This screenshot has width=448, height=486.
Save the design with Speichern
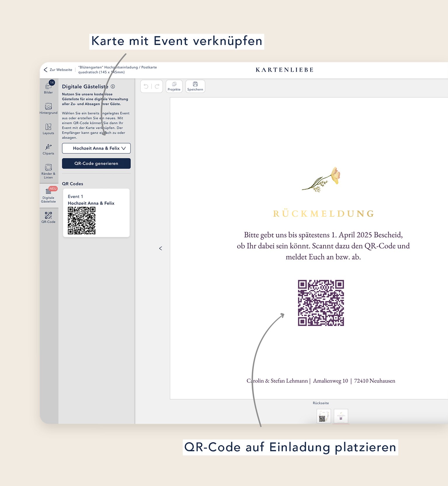tap(195, 86)
